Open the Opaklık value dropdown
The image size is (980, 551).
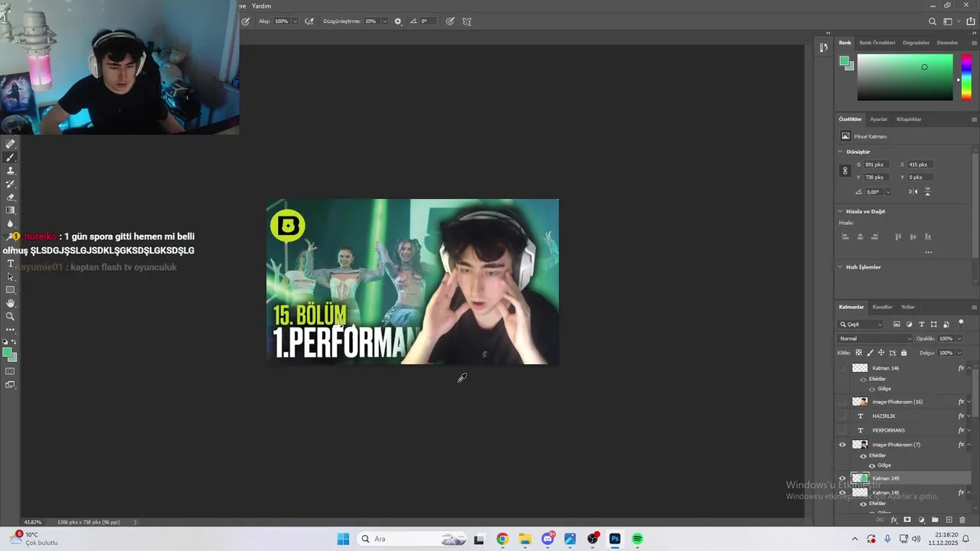tap(959, 339)
